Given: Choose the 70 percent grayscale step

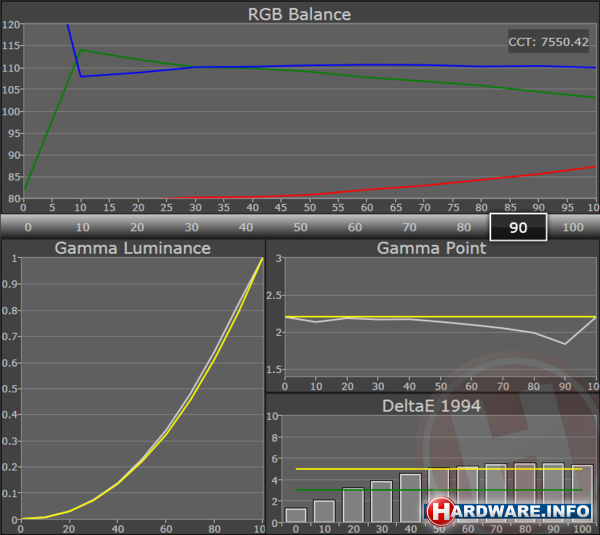Looking at the screenshot, I should (409, 227).
